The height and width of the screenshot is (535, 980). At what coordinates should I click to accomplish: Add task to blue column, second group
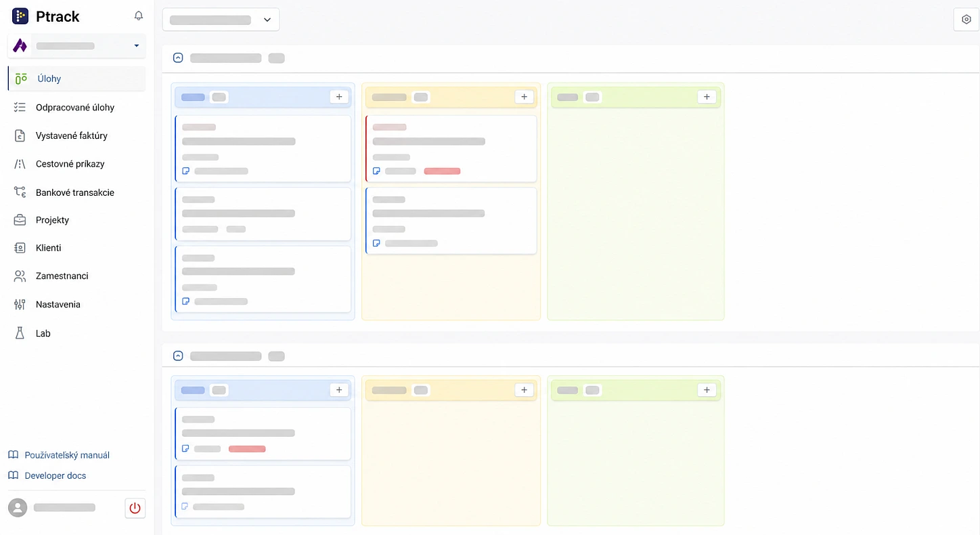[x=339, y=390]
